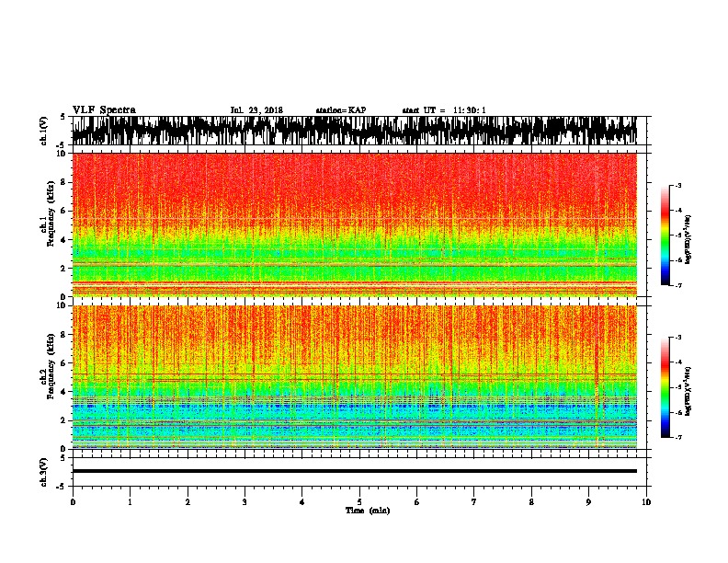Image resolution: width=728 pixels, height=563 pixels.
Task: Click the "start UT = 11:30:1" label
Action: tap(444, 110)
